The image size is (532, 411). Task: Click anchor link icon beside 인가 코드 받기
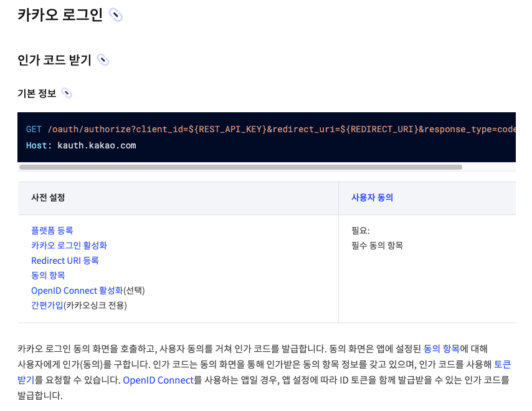103,60
